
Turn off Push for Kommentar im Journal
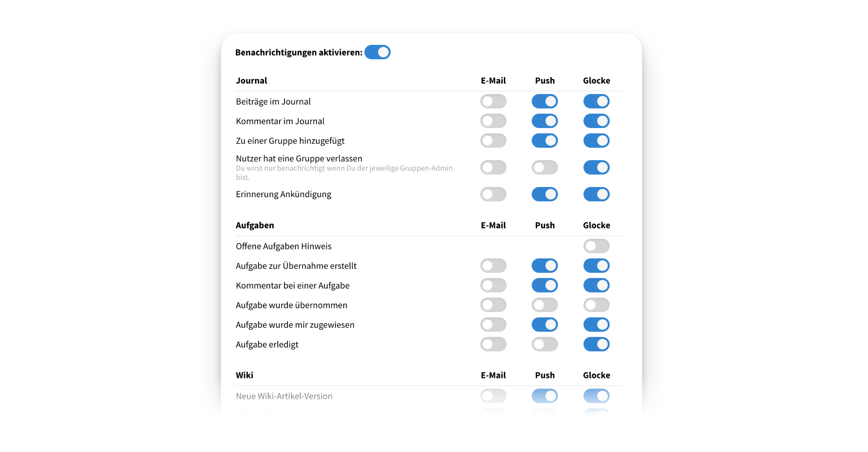coord(544,121)
